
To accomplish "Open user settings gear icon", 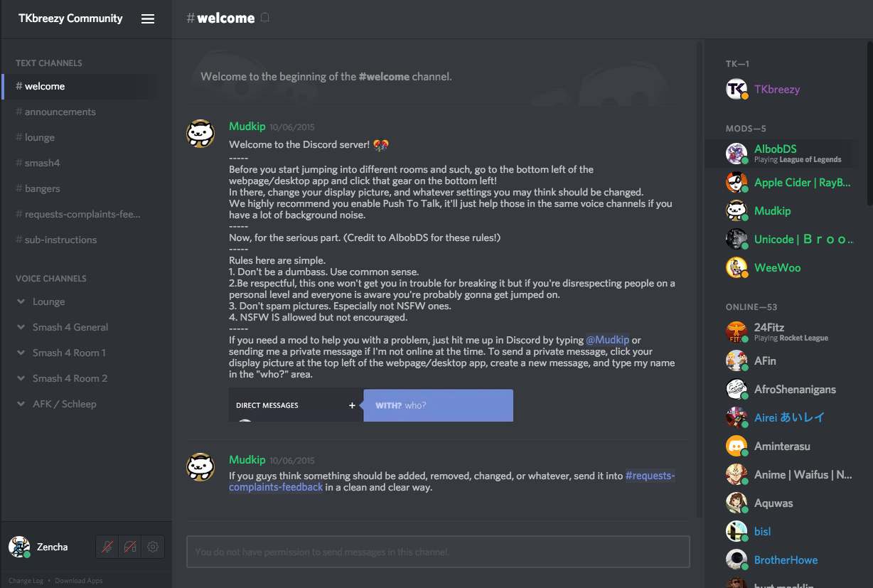I will click(x=153, y=547).
